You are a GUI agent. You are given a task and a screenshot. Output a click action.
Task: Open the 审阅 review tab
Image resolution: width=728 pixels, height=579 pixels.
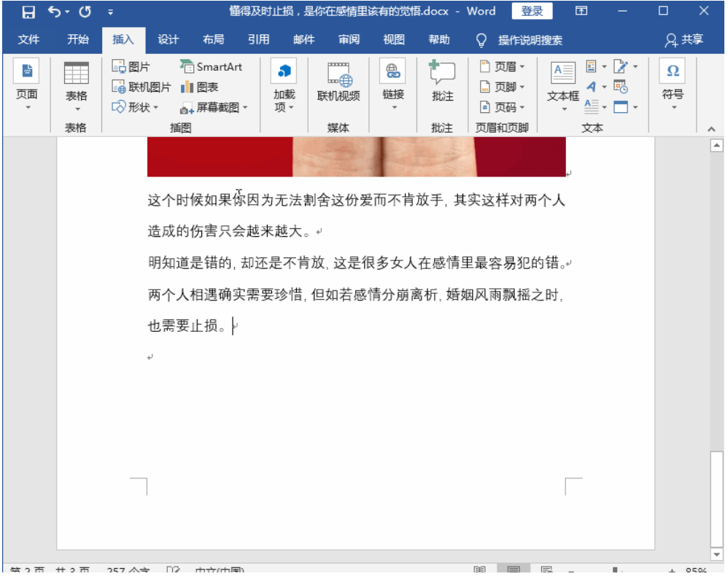coord(349,39)
